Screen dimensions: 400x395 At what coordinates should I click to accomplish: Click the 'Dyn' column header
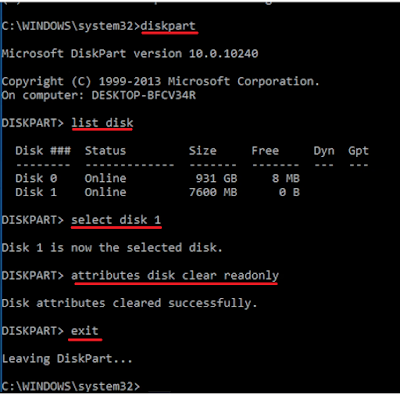click(x=324, y=151)
